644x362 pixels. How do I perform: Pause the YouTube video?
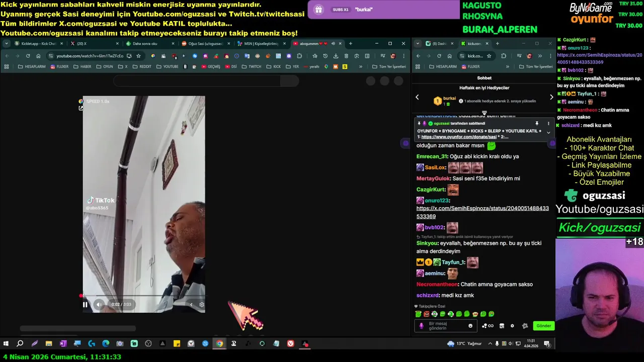click(85, 304)
